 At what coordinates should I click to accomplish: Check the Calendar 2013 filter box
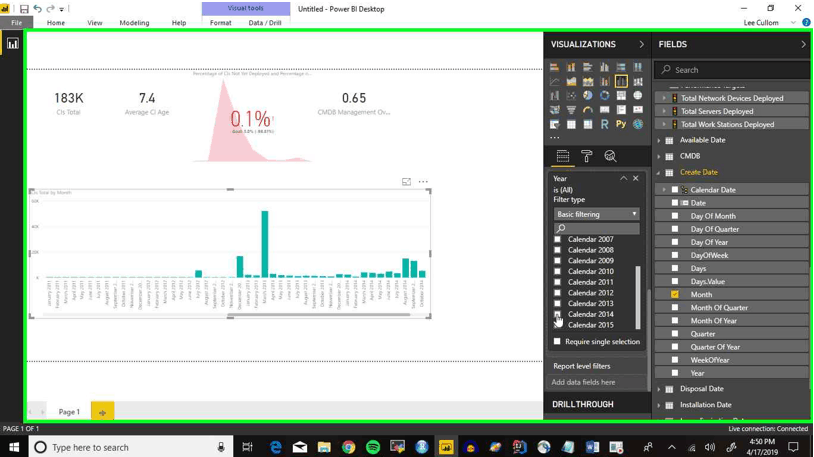tap(557, 303)
